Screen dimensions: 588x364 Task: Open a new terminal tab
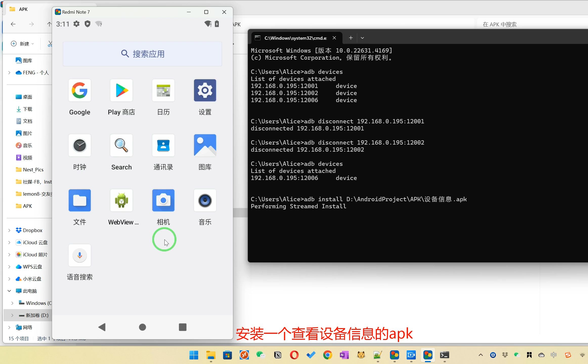click(x=351, y=38)
